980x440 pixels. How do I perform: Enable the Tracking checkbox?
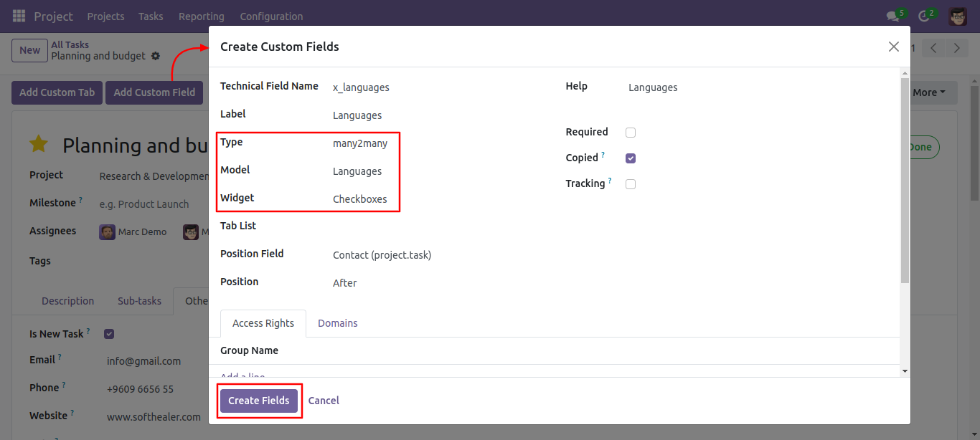point(631,184)
